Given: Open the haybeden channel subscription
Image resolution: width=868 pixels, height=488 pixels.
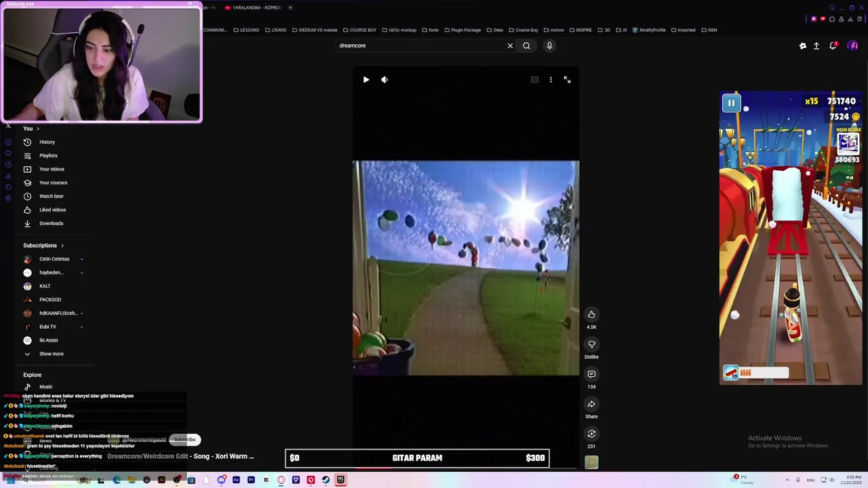Looking at the screenshot, I should tap(52, 272).
